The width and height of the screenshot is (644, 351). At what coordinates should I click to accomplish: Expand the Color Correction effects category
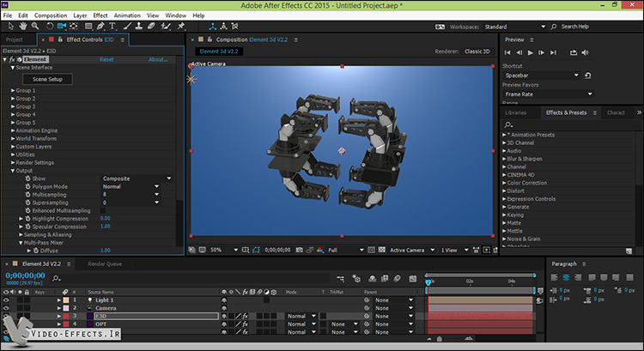coord(504,183)
